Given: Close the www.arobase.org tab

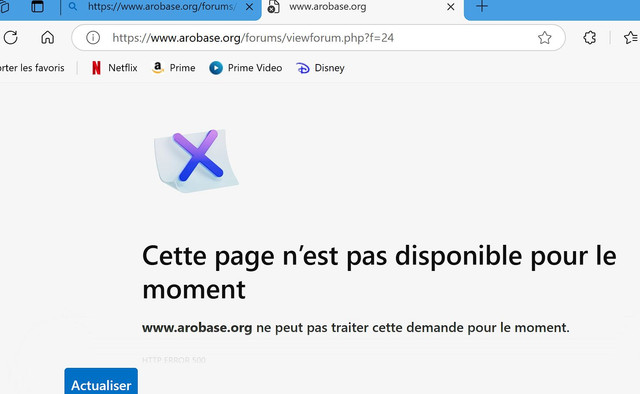Looking at the screenshot, I should (x=451, y=7).
